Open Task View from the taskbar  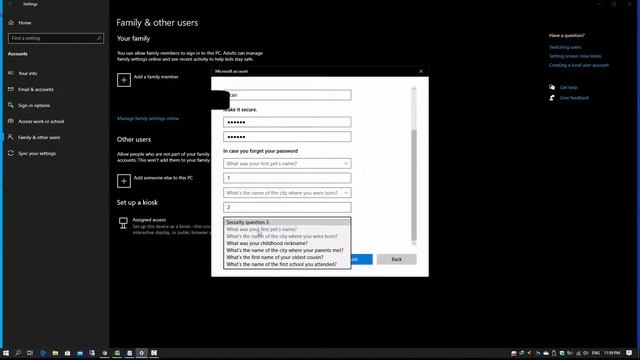30,353
